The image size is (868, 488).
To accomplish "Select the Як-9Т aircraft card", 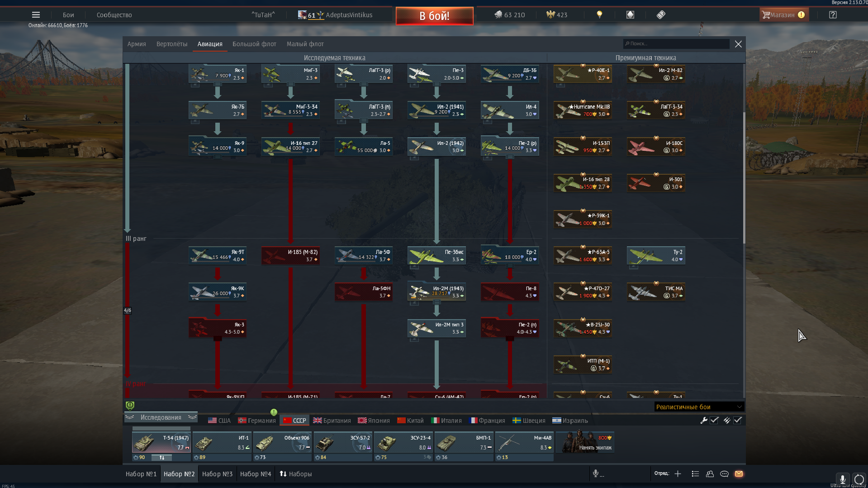I will point(218,255).
